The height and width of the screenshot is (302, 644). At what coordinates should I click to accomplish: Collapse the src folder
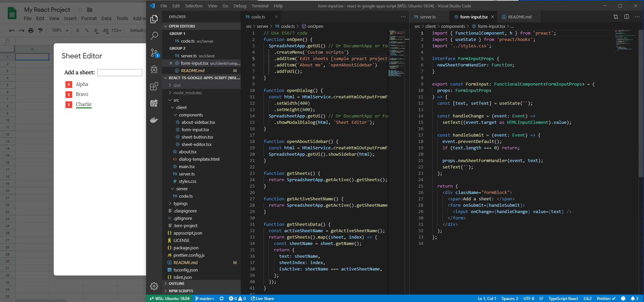click(201, 100)
